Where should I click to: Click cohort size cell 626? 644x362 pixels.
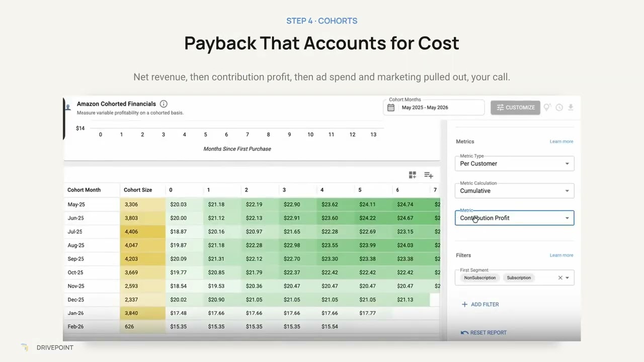click(142, 326)
